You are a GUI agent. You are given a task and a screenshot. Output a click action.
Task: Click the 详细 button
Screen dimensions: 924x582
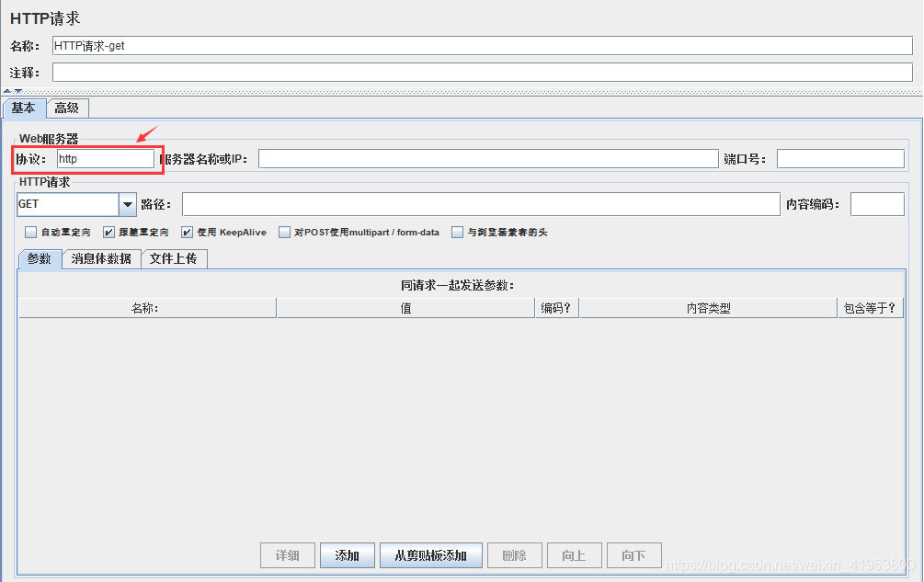[288, 555]
